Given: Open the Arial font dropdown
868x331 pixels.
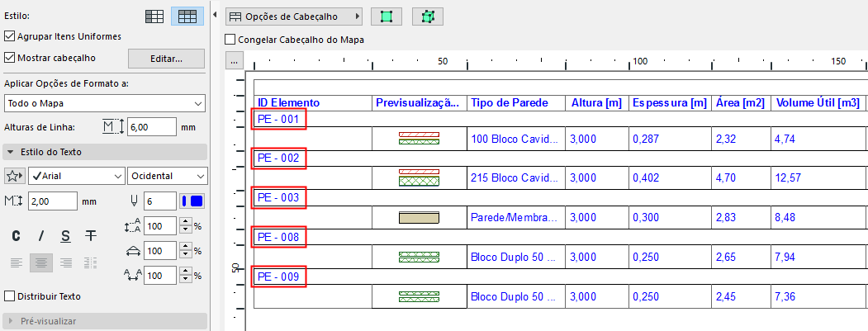Looking at the screenshot, I should (x=76, y=176).
